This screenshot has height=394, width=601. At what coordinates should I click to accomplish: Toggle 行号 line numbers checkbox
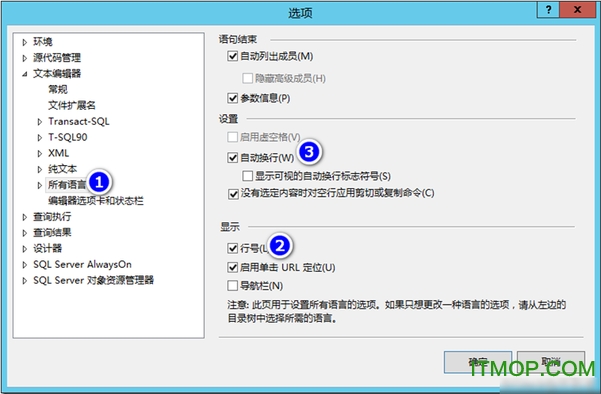click(233, 248)
